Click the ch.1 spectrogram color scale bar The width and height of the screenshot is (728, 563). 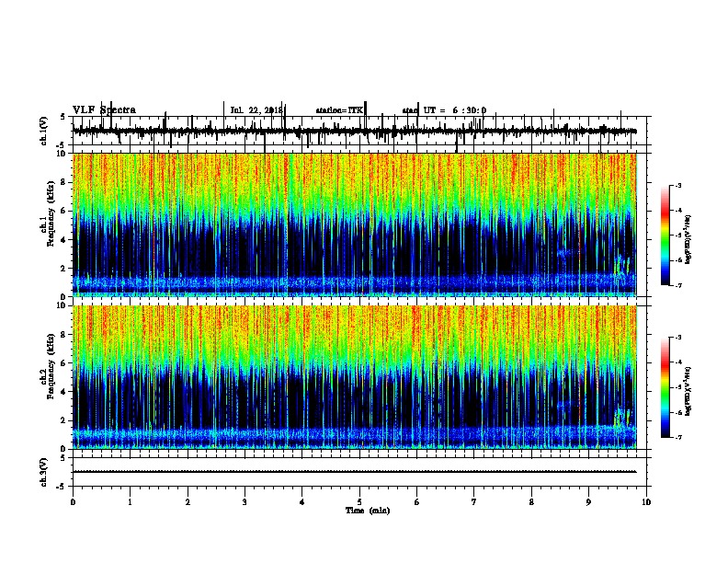tap(665, 236)
